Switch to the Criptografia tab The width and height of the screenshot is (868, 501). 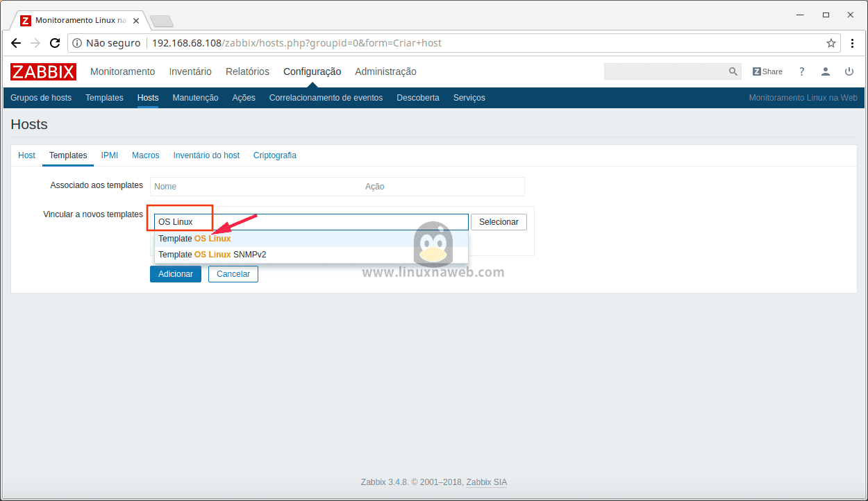click(275, 155)
